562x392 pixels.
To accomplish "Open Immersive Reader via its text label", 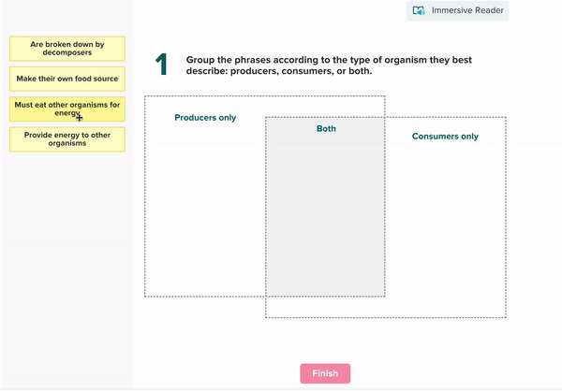I will tap(468, 11).
